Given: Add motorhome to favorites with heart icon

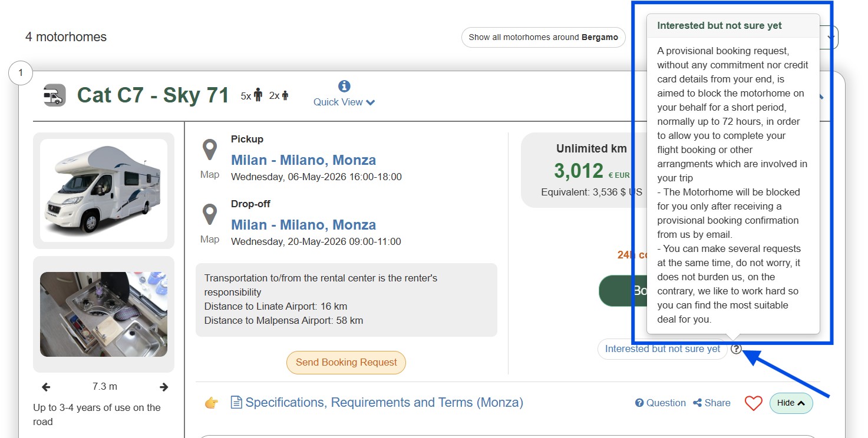Looking at the screenshot, I should tap(753, 403).
